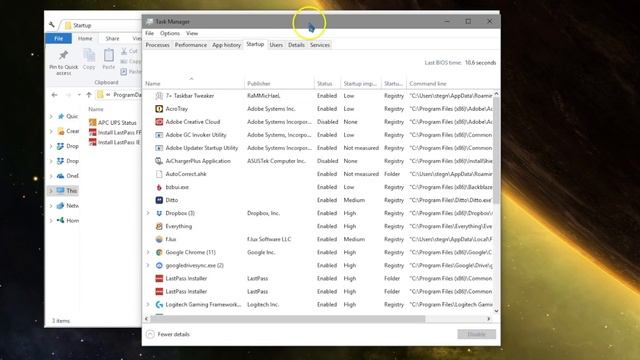Select Install LastPass FF file in Explorer
640x360 pixels.
coord(115,132)
